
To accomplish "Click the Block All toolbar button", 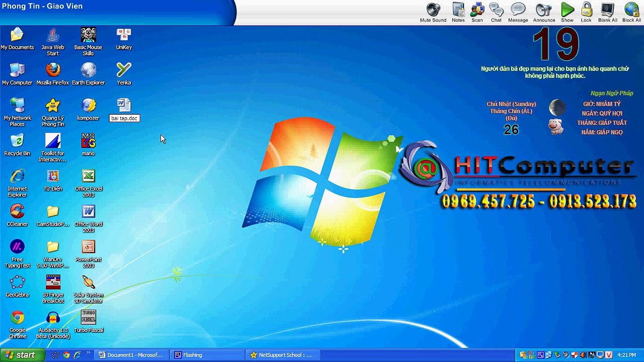I will coord(631,13).
